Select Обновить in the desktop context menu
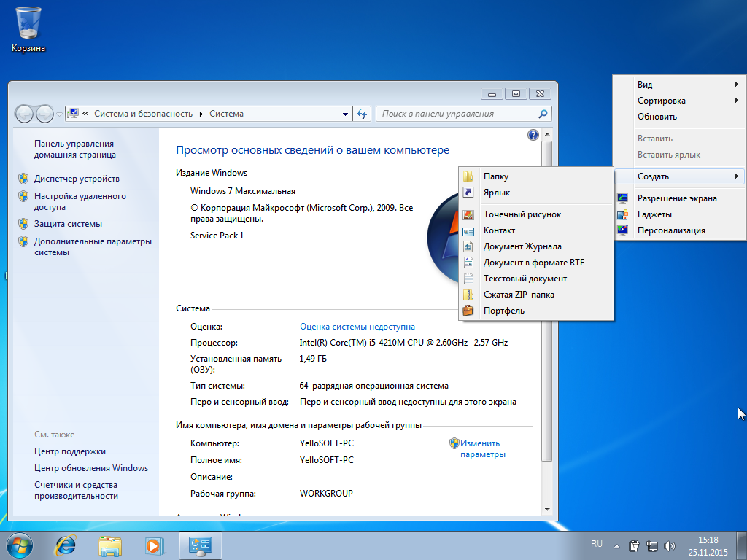 679,117
